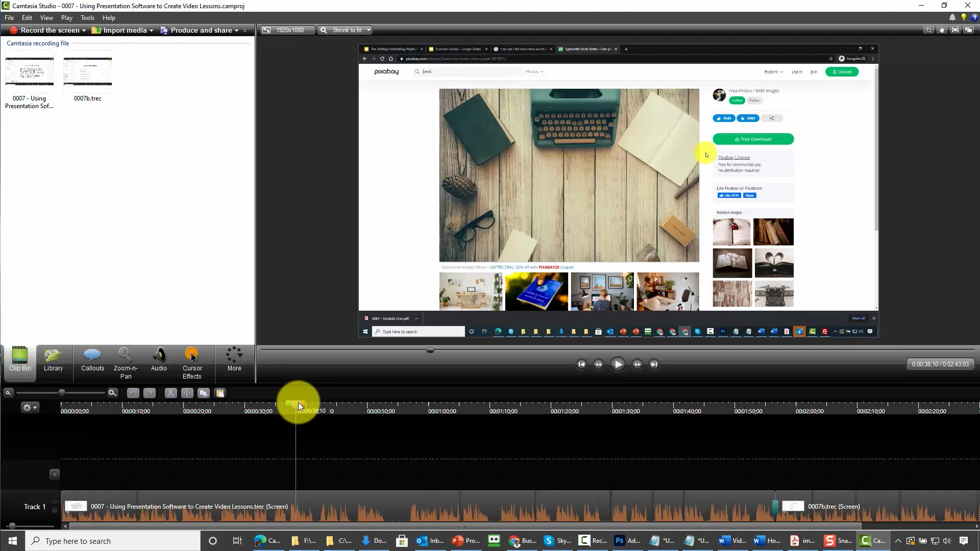Open the Cursor Effects tool
The height and width of the screenshot is (551, 980).
pos(192,363)
